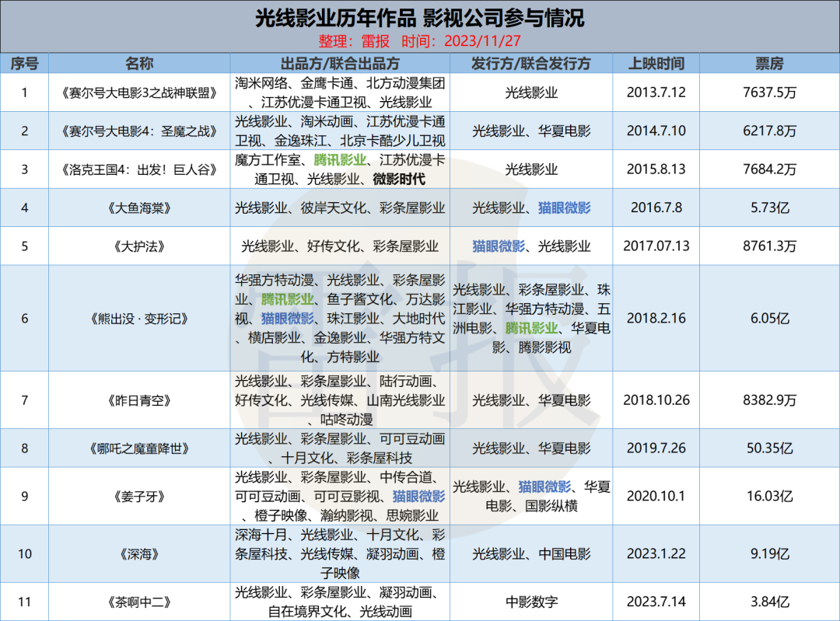840x621 pixels.
Task: Click the 《哪吒之魔童降世》 title cell
Action: [x=139, y=448]
